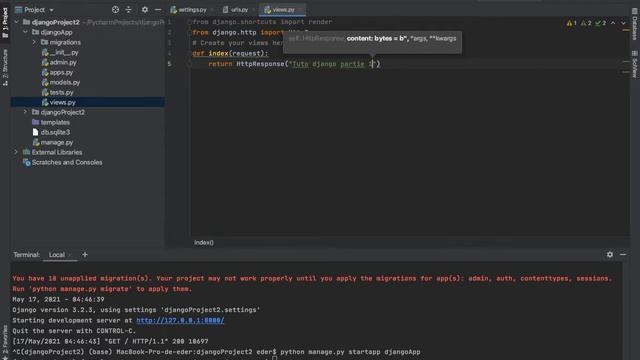
Task: Click index() breadcrumb below editor
Action: tap(204, 242)
